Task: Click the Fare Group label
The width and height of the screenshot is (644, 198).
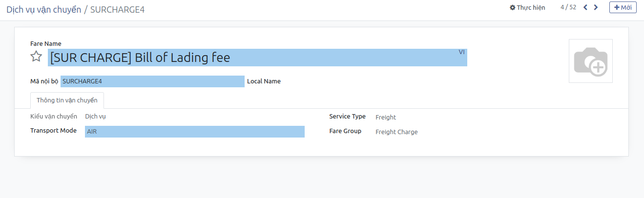Action: pos(345,131)
